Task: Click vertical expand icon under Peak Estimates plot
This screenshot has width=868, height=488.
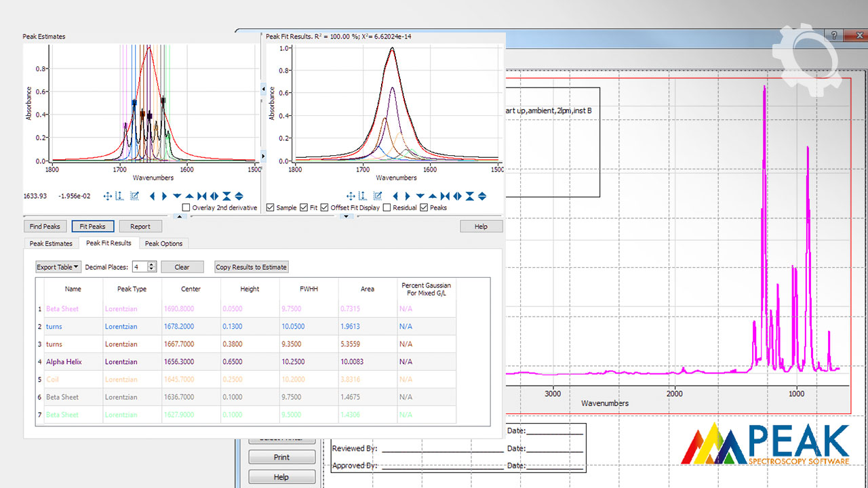Action: (239, 197)
